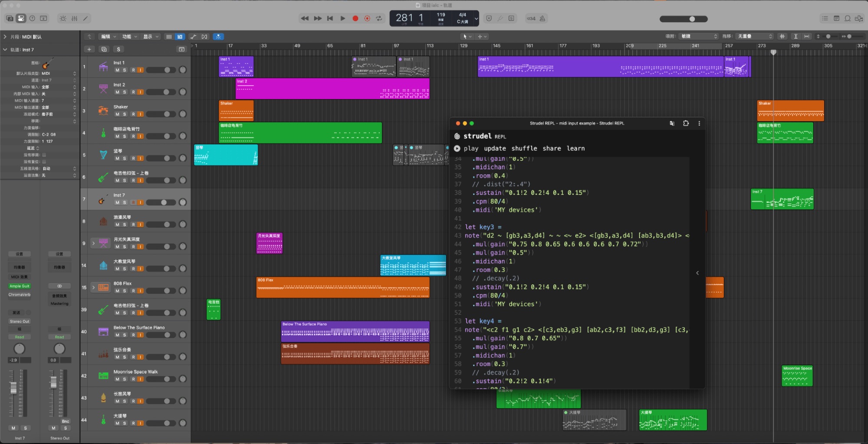Screen dimensions: 868x444
Task: Open the media browser icon
Action: click(x=858, y=18)
